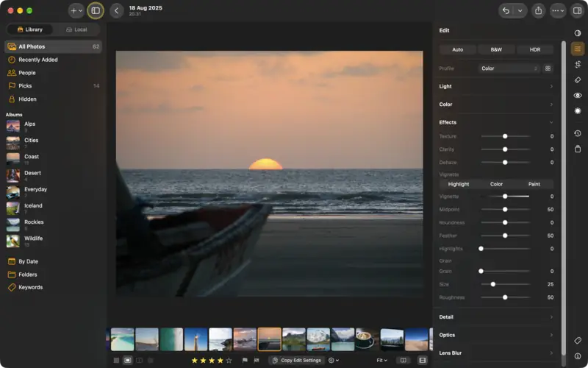The width and height of the screenshot is (588, 368).
Task: Switch to the Library tab
Action: 30,29
